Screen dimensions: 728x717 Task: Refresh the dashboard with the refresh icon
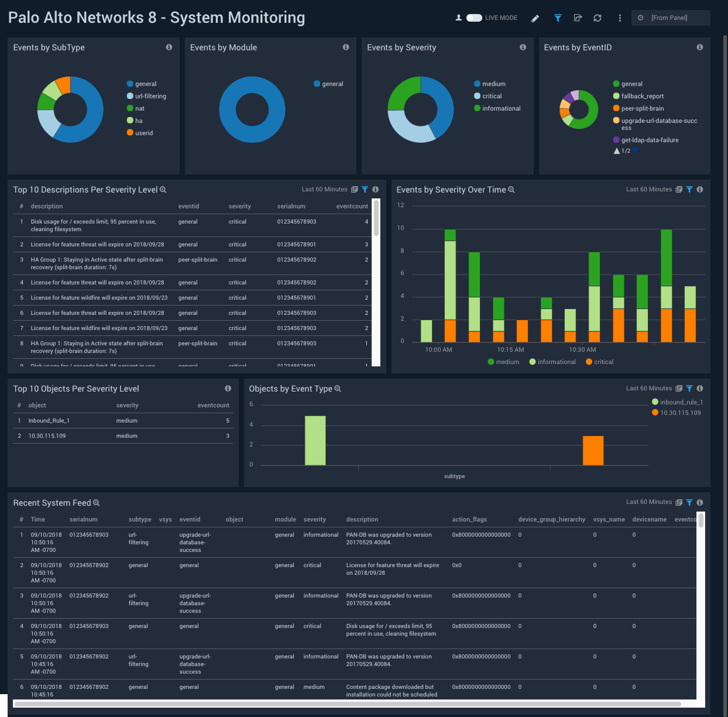597,18
